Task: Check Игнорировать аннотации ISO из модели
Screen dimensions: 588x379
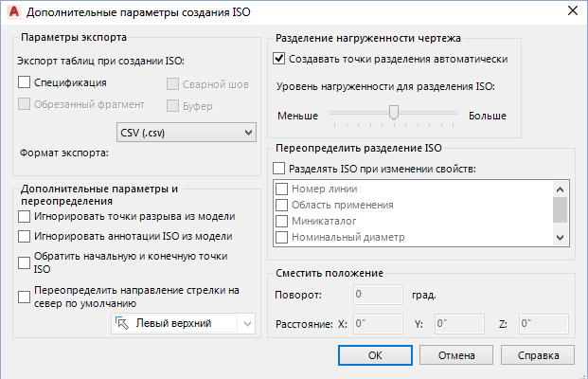Action: click(x=25, y=236)
